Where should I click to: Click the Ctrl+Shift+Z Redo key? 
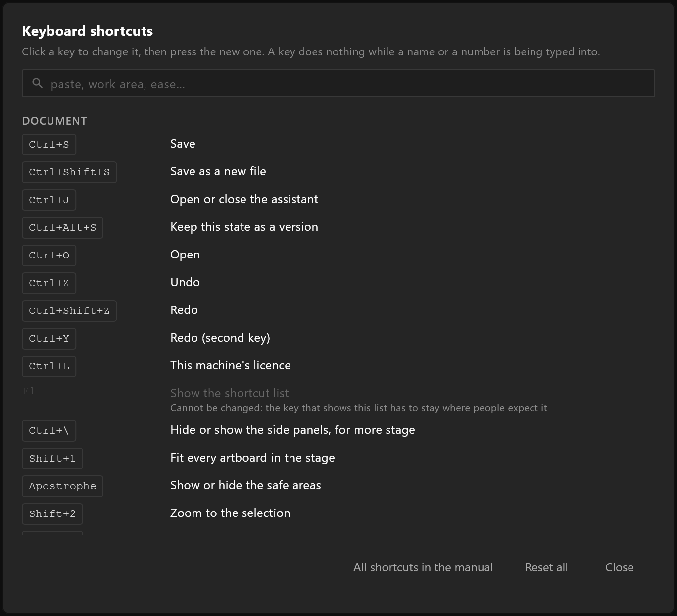pos(69,311)
